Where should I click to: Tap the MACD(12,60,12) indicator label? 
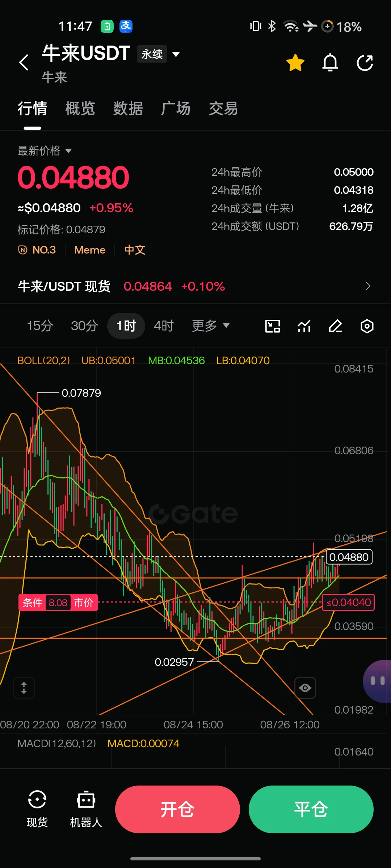point(57,743)
